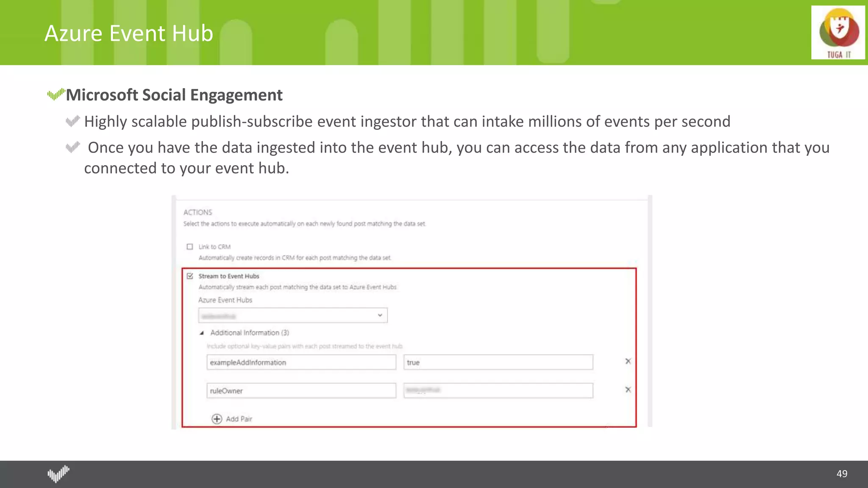Click the Stream to Event Hubs label

coord(229,276)
